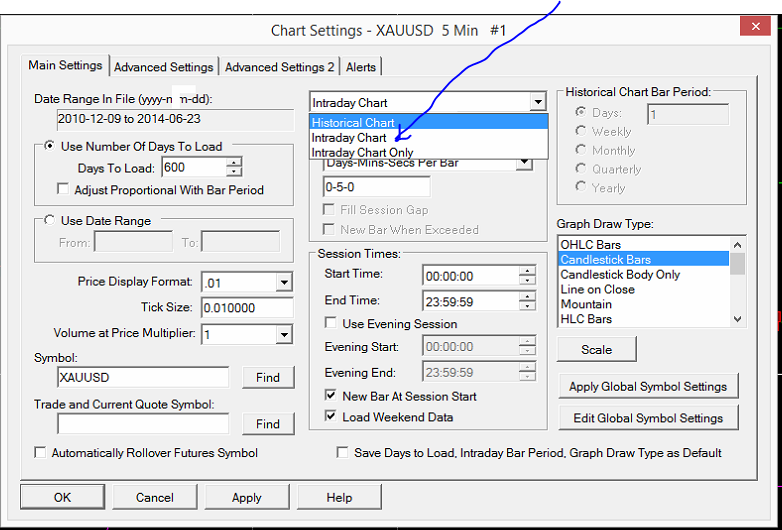Click Find next to Trade Quote Symbol
Screen dimensions: 782x530
coord(268,424)
